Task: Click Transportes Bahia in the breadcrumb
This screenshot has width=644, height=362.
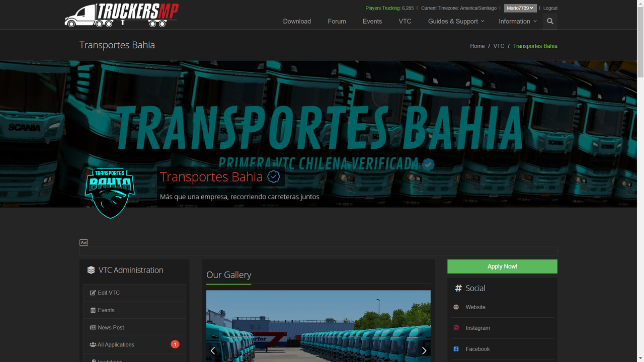Action: [535, 46]
